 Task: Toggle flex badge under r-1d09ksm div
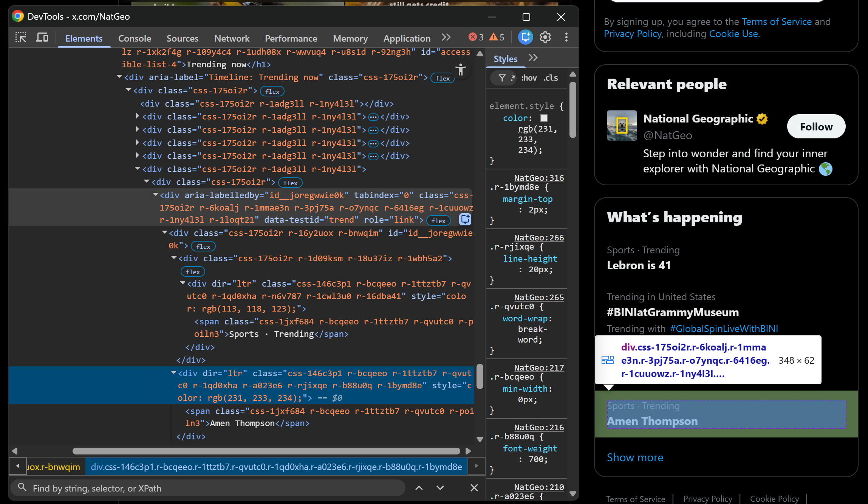[x=193, y=272]
